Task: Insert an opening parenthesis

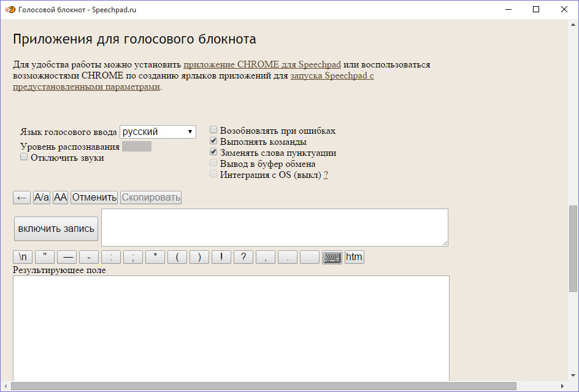Action: tap(177, 257)
